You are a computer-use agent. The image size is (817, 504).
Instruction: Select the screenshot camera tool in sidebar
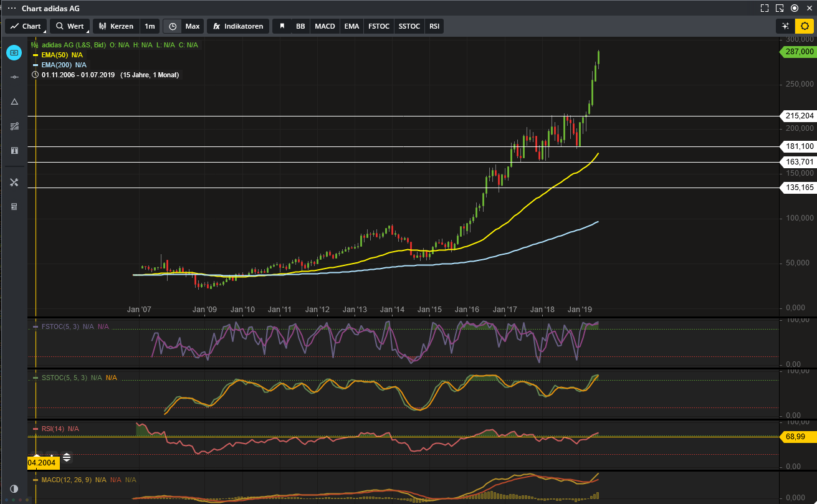[14, 52]
